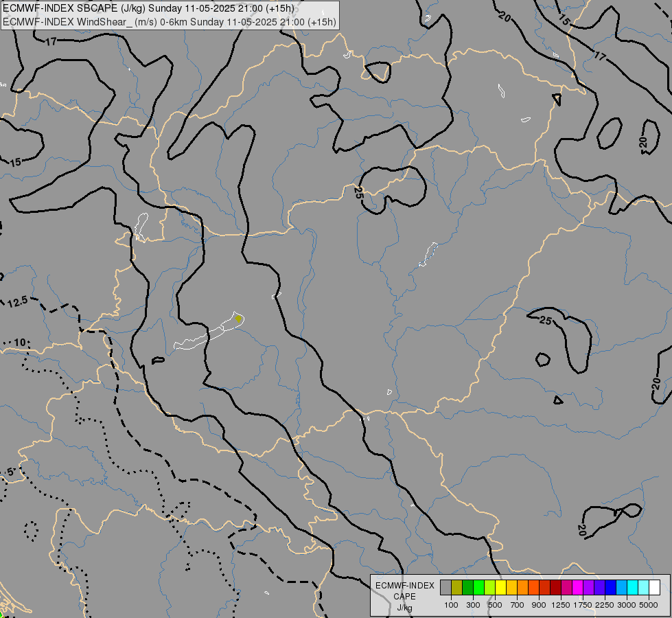Click the 100 legend value
The height and width of the screenshot is (618, 672).
coord(451,605)
